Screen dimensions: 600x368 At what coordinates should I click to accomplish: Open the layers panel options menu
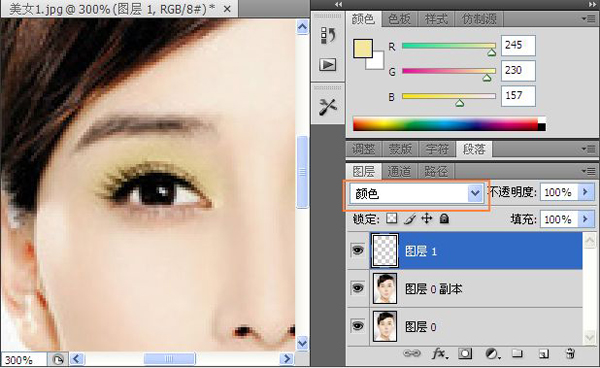[588, 171]
